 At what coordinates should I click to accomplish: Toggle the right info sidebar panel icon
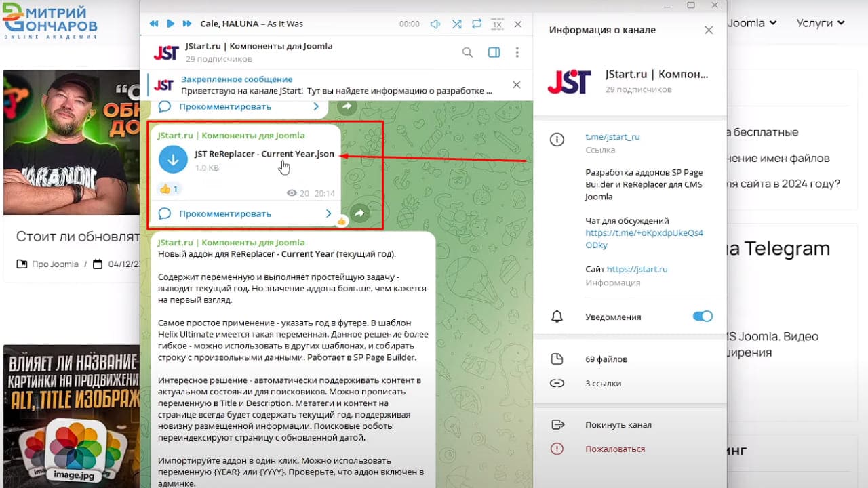point(494,52)
